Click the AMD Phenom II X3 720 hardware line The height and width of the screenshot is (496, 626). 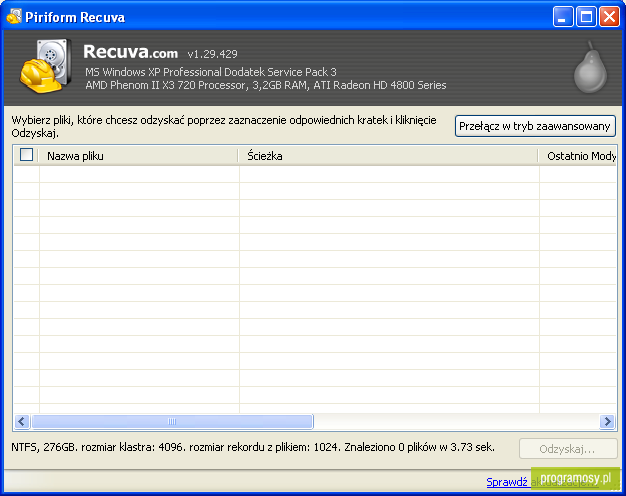[x=266, y=85]
